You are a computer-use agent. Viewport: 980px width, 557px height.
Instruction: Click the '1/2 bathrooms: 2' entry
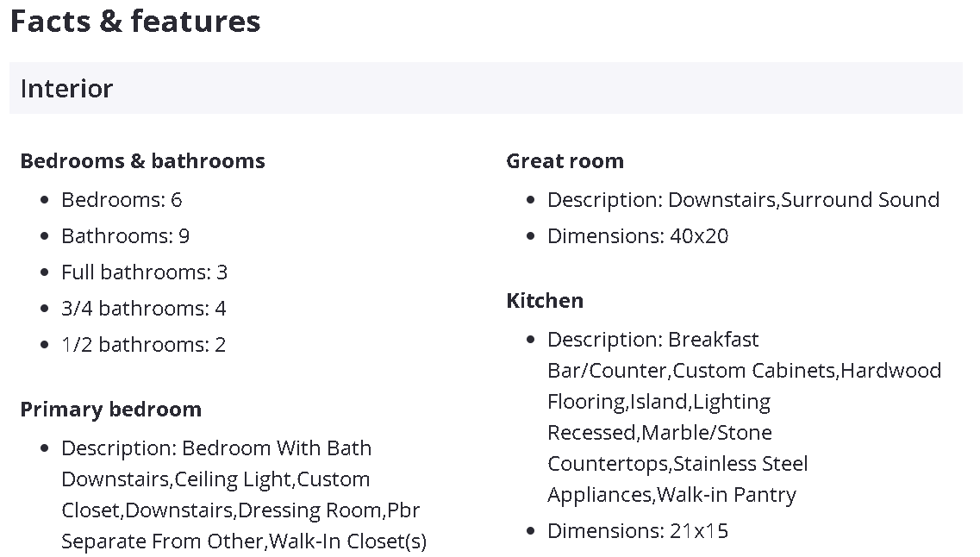[143, 345]
